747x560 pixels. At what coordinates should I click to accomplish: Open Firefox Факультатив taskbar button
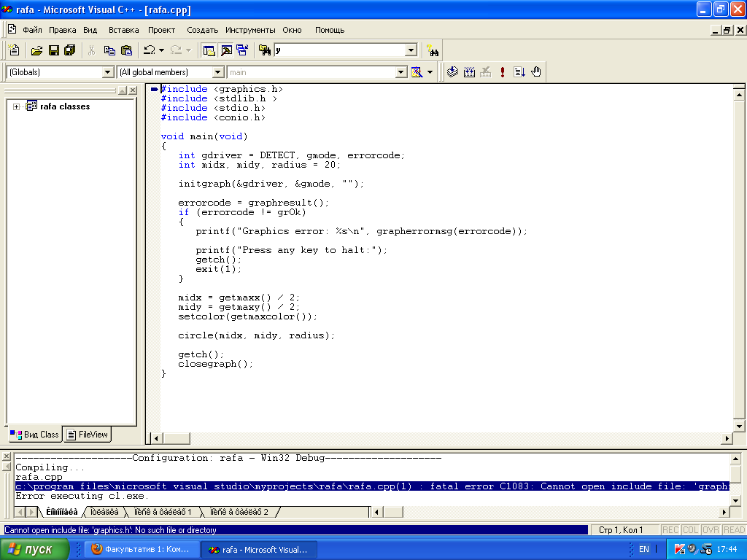pyautogui.click(x=141, y=549)
